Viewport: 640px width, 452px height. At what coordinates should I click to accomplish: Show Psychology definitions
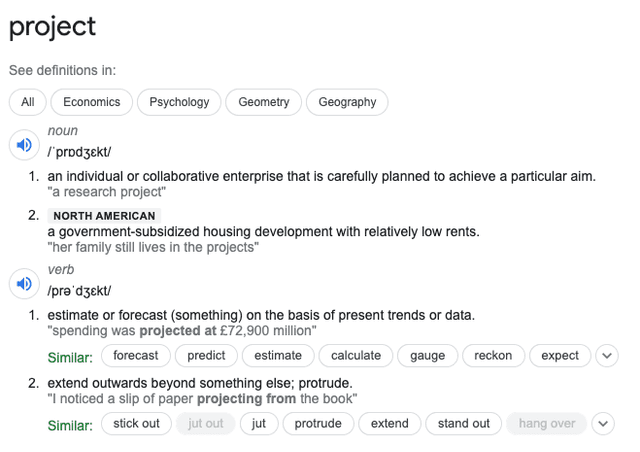pos(179,102)
